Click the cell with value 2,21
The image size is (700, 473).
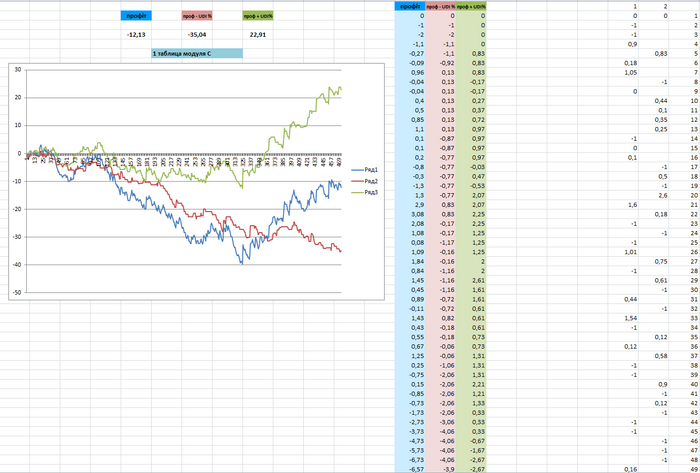click(x=471, y=384)
